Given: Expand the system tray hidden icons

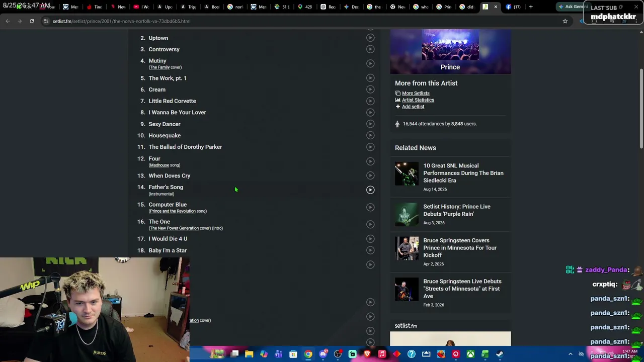Looking at the screenshot, I should [571, 354].
